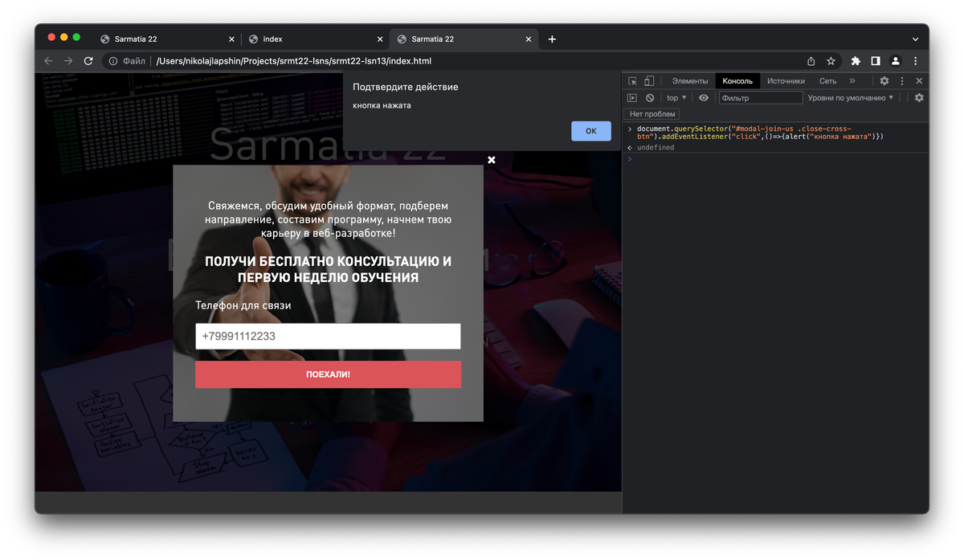View site information icon in address bar

tap(113, 61)
